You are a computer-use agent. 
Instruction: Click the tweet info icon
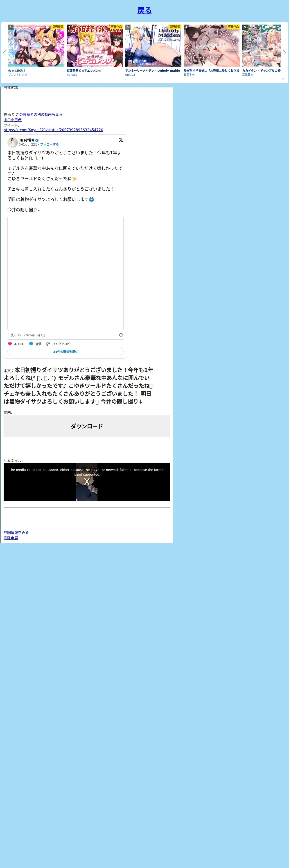tap(121, 335)
